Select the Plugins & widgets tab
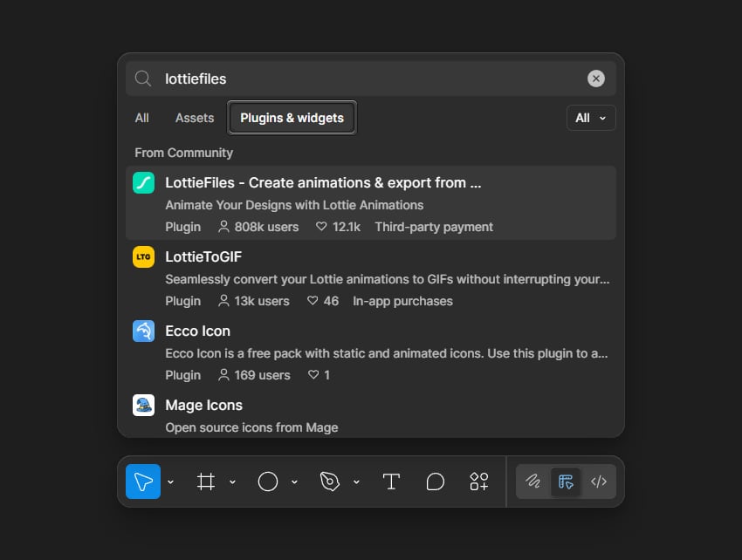742x560 pixels. [x=292, y=118]
